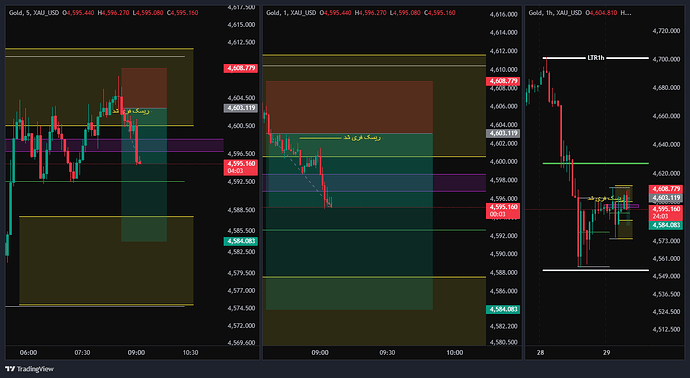Click the 28 date label in 1h chart
Screen dimensions: 690x378
click(x=540, y=352)
